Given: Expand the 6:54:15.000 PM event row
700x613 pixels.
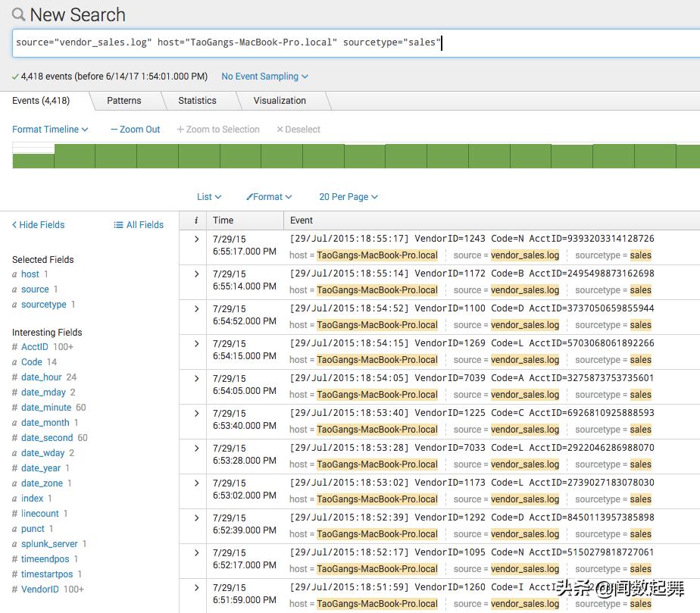Looking at the screenshot, I should (196, 343).
